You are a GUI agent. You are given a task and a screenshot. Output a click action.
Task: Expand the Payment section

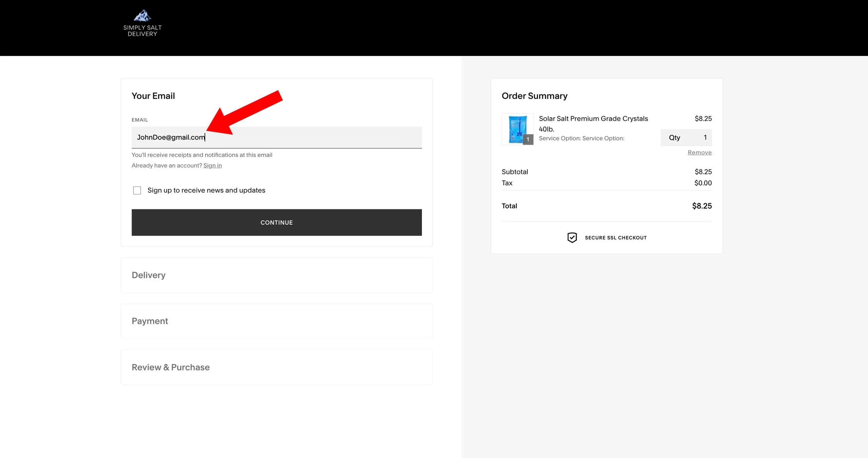(x=150, y=321)
